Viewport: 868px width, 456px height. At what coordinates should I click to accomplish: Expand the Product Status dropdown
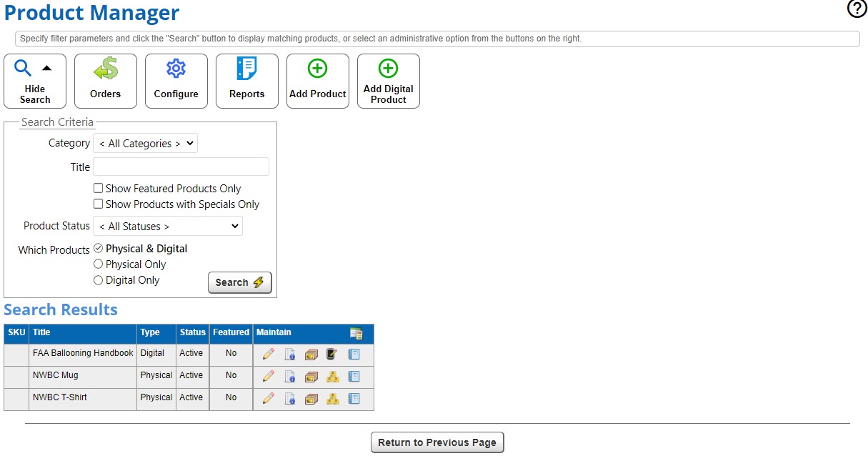pos(168,227)
